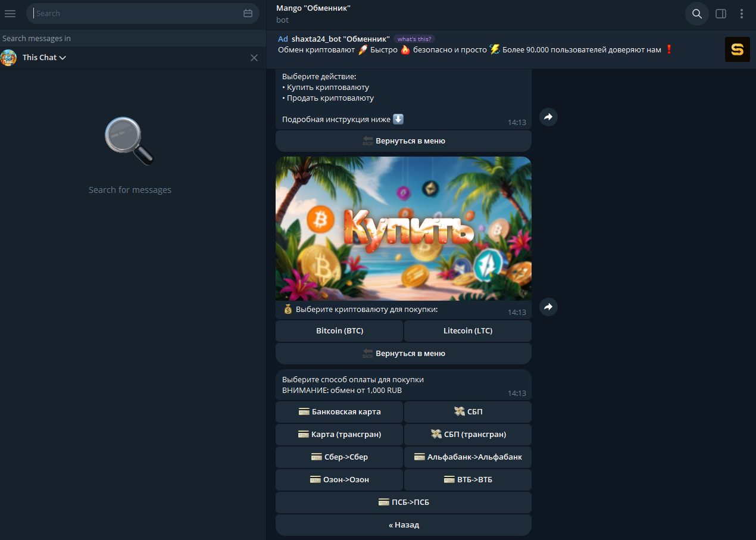Click 'Выберите способ оплаты для покупки' message text
Screen dimensions: 756x540
click(353, 379)
